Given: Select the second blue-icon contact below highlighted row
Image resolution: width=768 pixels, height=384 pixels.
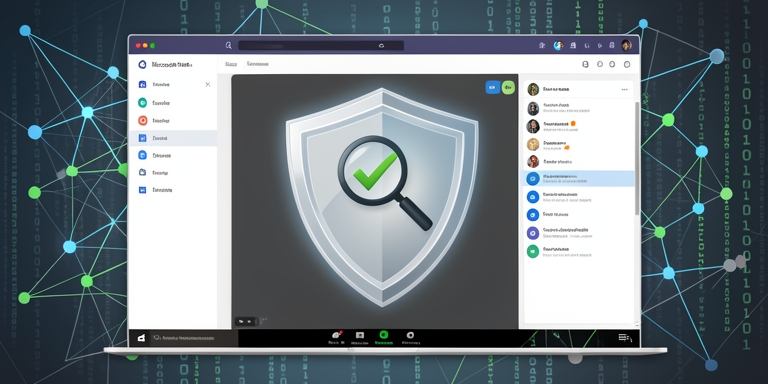Looking at the screenshot, I should click(x=579, y=215).
